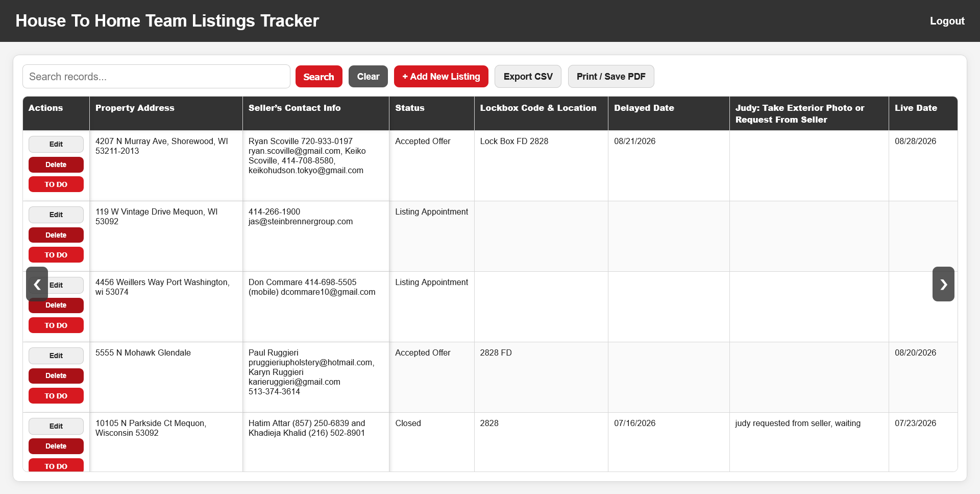Open Print / Save PDF

611,77
